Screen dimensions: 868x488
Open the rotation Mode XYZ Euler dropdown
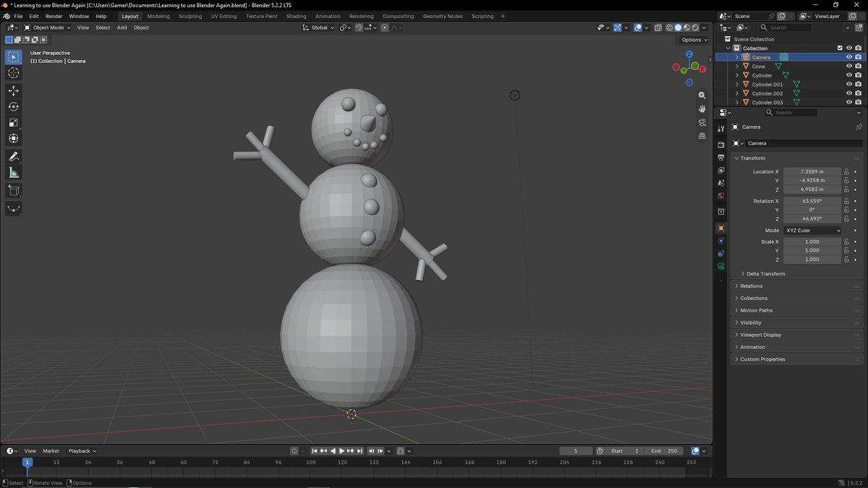point(812,231)
